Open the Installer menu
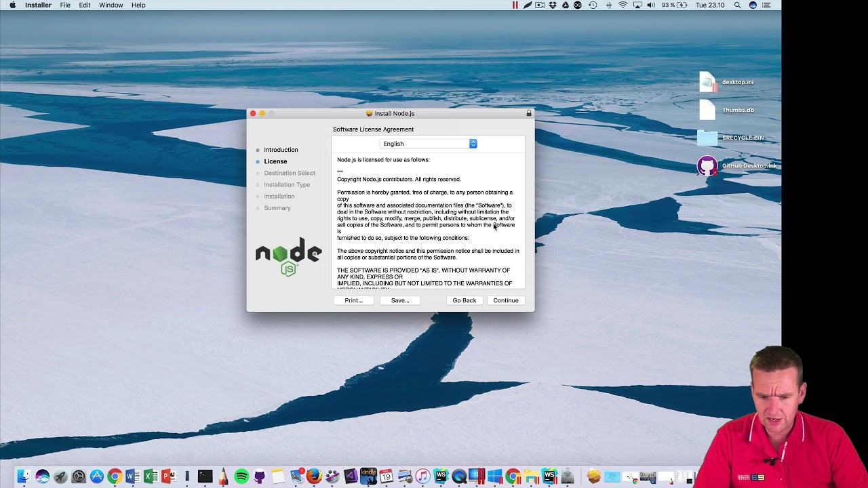This screenshot has width=868, height=488. [38, 5]
